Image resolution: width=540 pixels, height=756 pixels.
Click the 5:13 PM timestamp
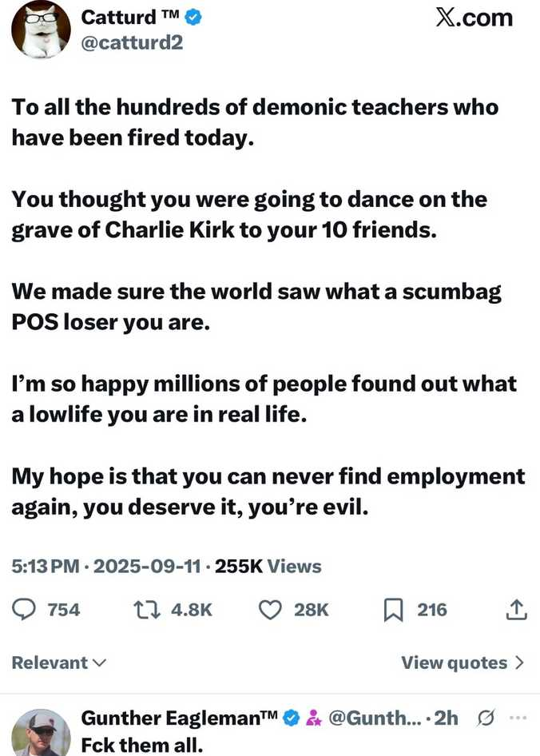pyautogui.click(x=45, y=567)
